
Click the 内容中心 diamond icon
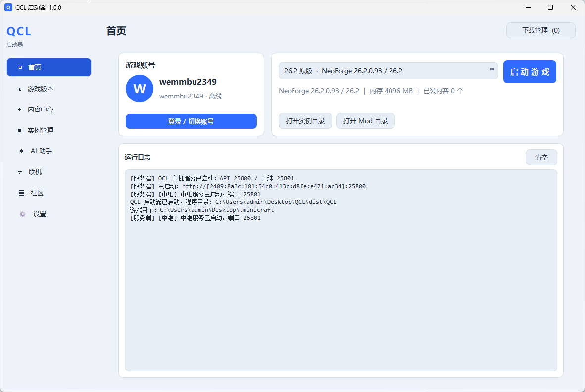click(20, 110)
